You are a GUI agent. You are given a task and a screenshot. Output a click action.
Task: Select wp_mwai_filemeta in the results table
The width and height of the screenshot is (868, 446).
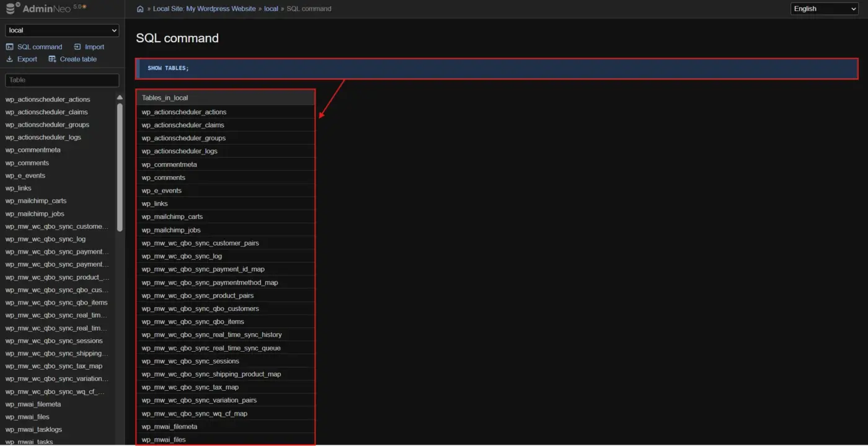226,427
